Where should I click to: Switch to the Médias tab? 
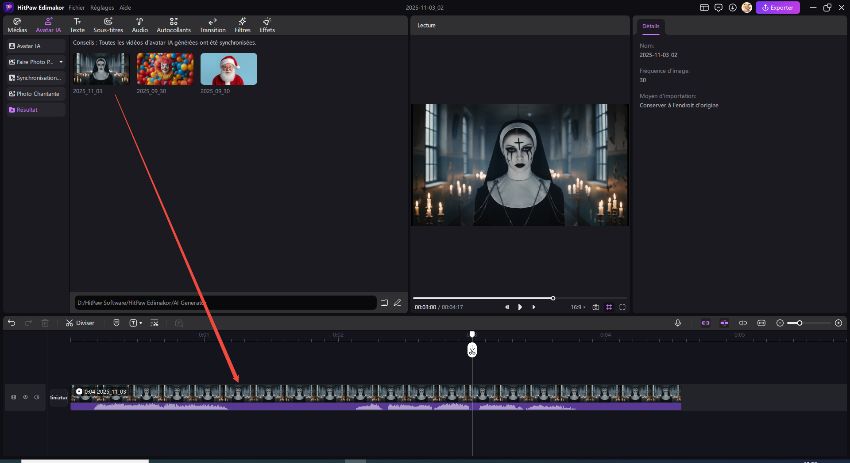[17, 25]
